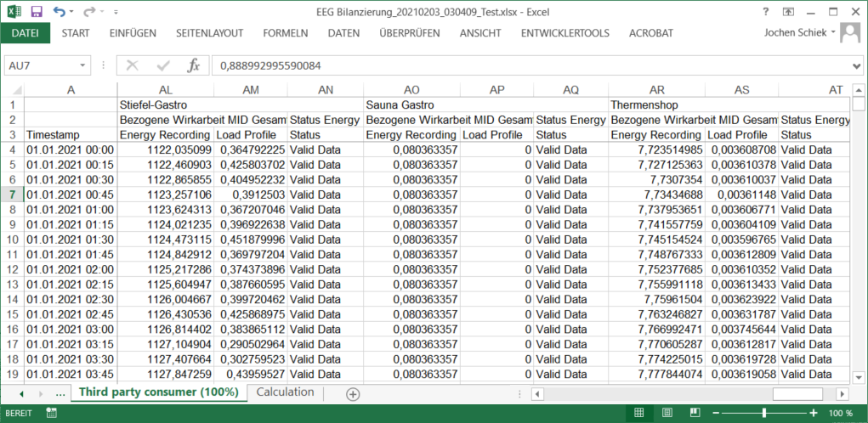Switch to the Calculation sheet tab
This screenshot has height=423, width=868.
pos(285,392)
